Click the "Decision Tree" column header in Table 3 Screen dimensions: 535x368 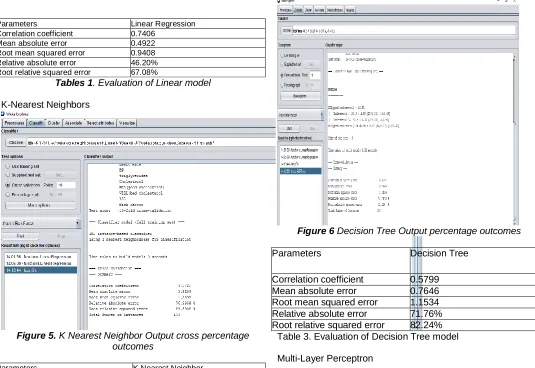tap(473, 260)
